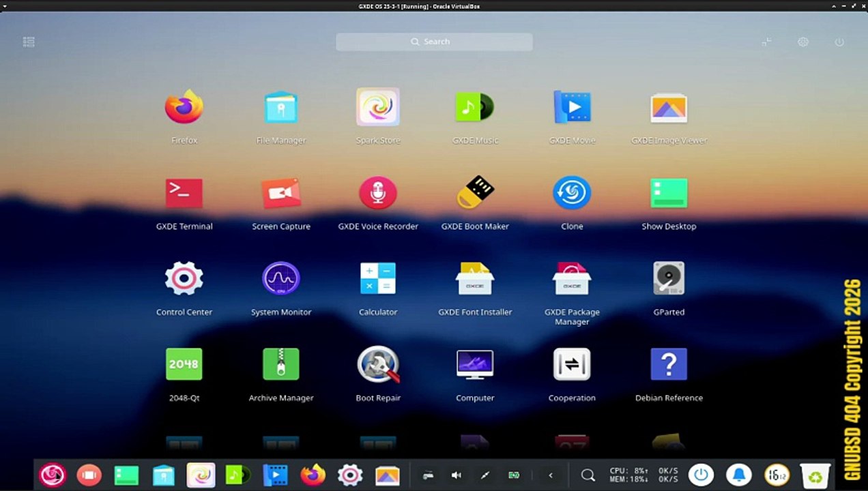The width and height of the screenshot is (868, 491).
Task: Open the Clone application
Action: (572, 194)
